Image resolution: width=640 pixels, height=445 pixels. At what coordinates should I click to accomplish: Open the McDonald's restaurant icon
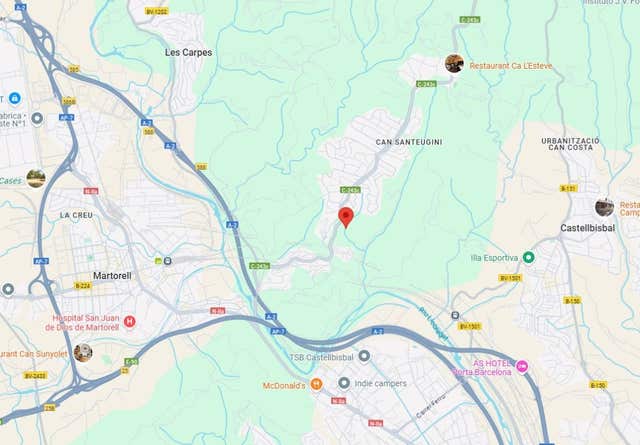point(316,384)
